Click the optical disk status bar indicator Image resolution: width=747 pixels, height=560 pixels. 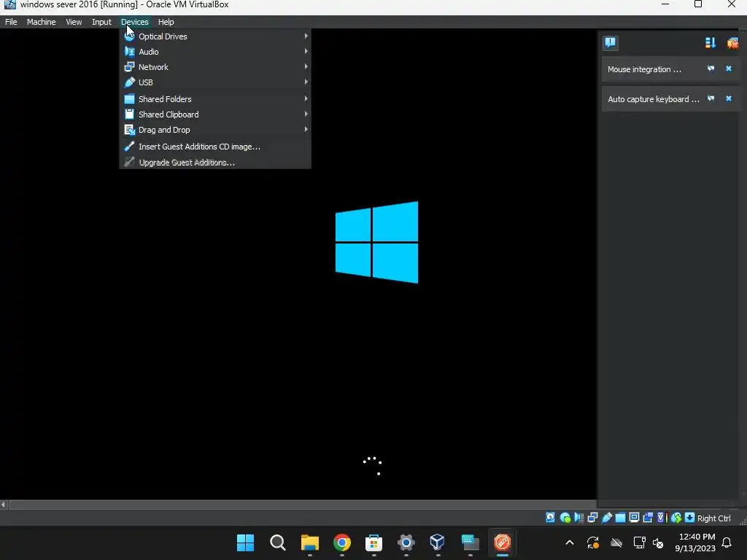565,518
